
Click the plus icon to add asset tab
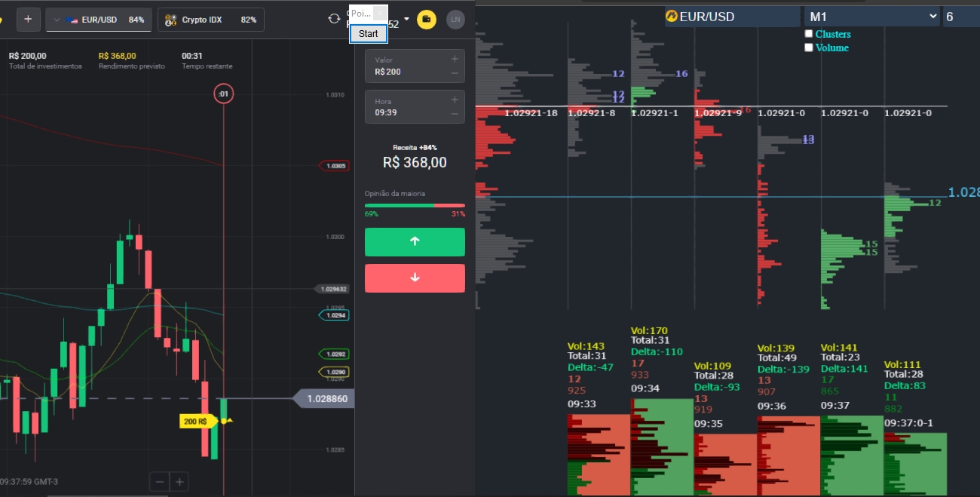(28, 20)
